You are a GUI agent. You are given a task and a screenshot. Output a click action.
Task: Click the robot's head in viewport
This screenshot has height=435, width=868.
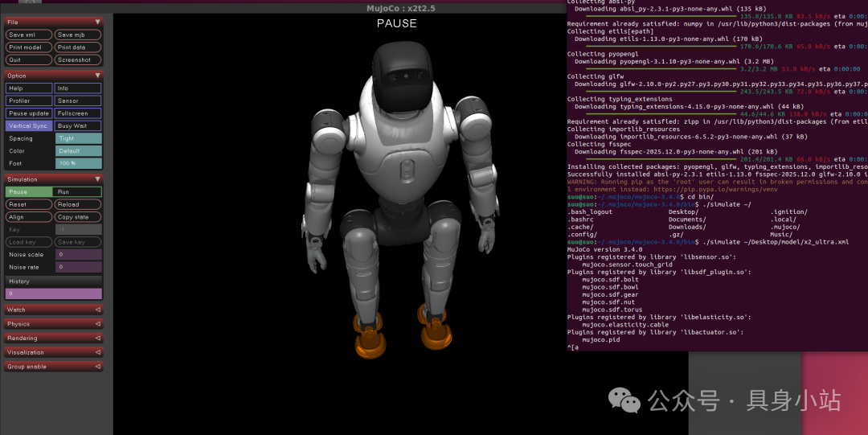(x=402, y=76)
